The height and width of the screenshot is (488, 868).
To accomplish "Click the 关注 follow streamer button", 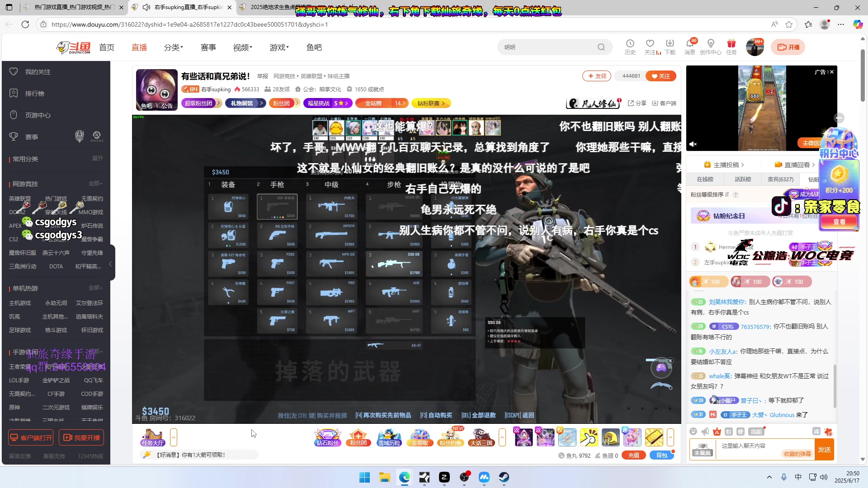I will click(661, 76).
